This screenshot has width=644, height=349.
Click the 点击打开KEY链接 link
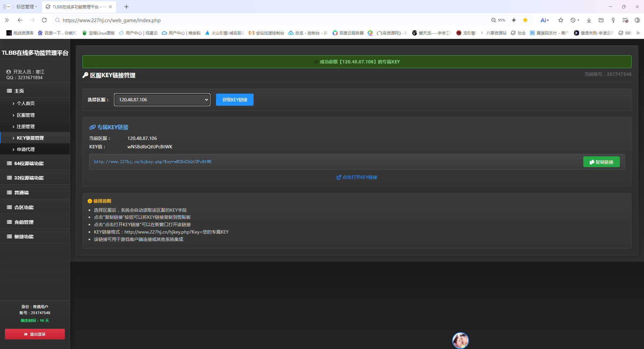tap(357, 177)
